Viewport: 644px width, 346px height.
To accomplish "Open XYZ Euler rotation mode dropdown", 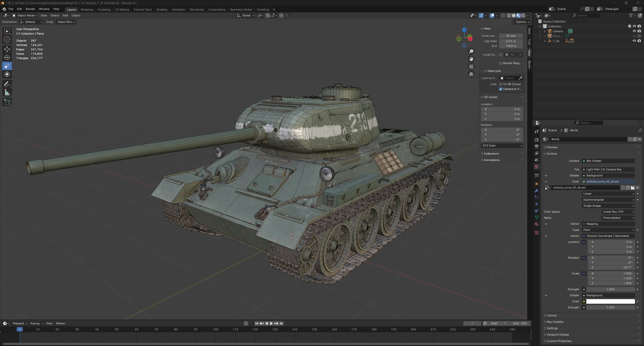I will (x=502, y=146).
